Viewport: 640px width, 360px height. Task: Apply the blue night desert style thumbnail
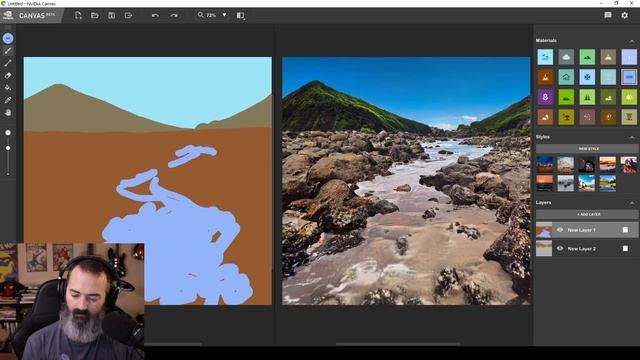click(545, 165)
